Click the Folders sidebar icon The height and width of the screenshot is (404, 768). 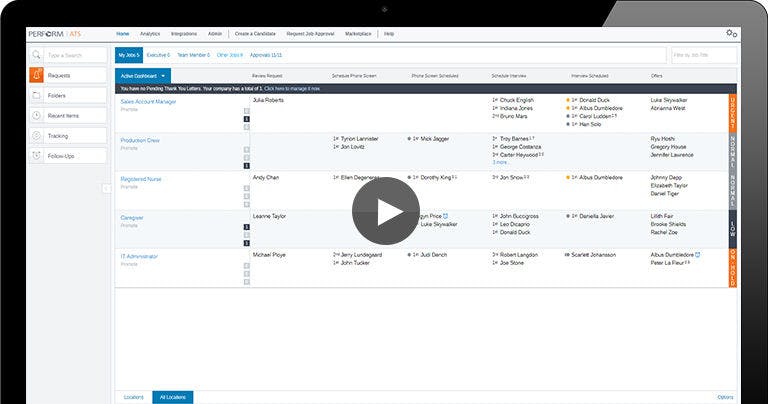coord(36,95)
